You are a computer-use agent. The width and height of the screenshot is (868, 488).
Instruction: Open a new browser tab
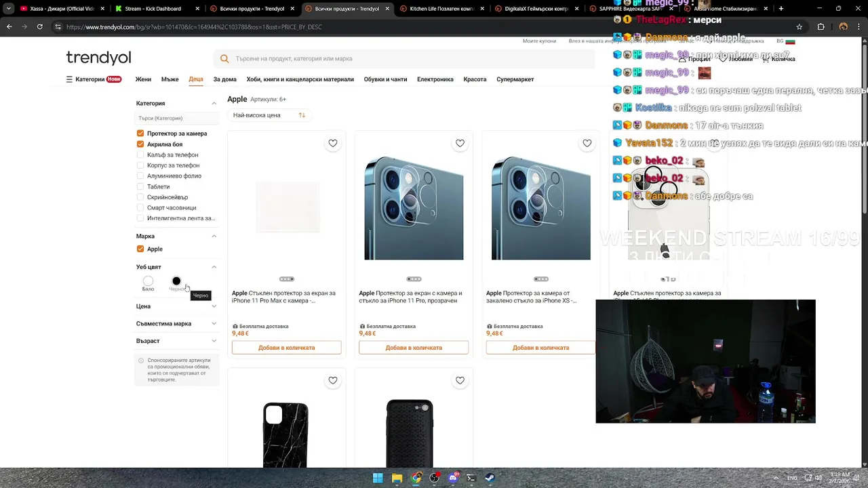pos(781,9)
